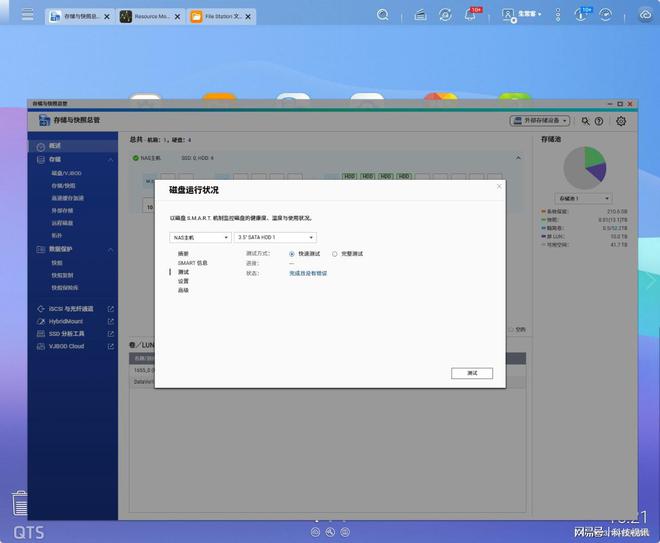Close the File Station tab
The height and width of the screenshot is (543, 660).
[x=250, y=17]
